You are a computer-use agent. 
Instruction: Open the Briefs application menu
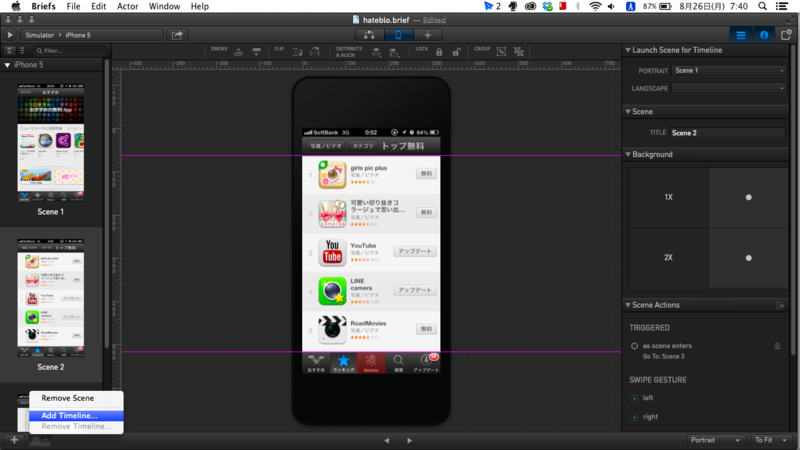pos(43,6)
